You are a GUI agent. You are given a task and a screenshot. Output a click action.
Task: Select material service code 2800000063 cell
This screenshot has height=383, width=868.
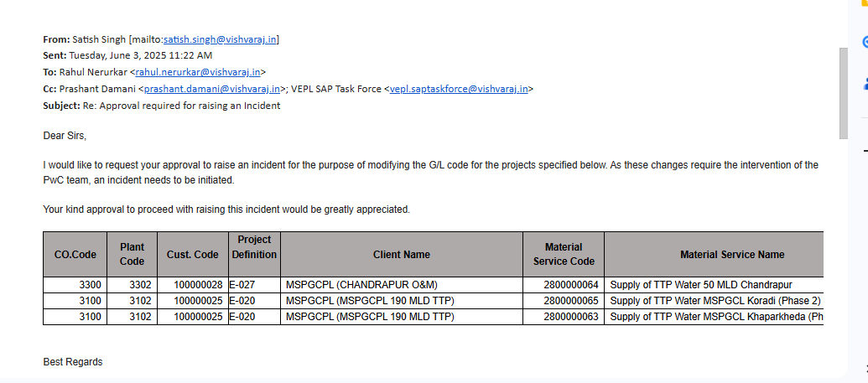pos(571,317)
